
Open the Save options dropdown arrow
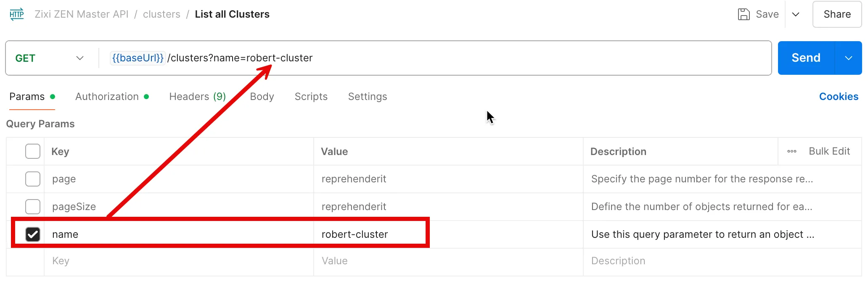796,14
